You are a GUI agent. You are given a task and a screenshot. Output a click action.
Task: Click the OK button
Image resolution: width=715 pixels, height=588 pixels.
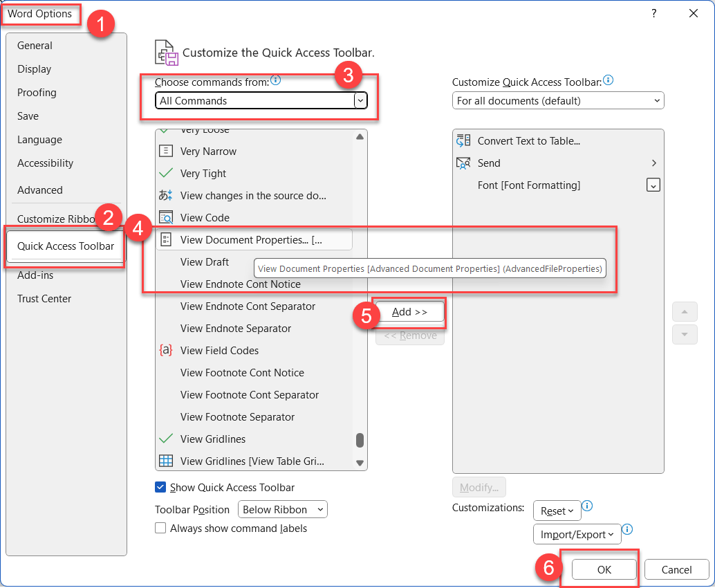tap(604, 569)
